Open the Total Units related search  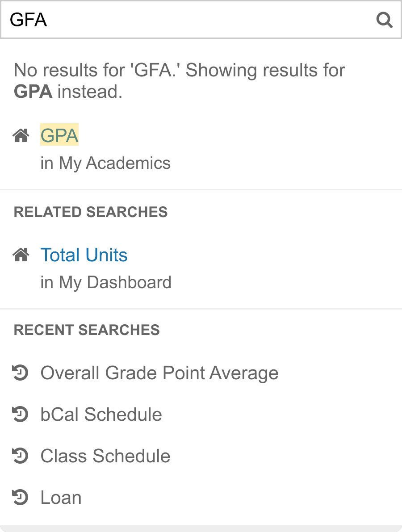coord(84,255)
